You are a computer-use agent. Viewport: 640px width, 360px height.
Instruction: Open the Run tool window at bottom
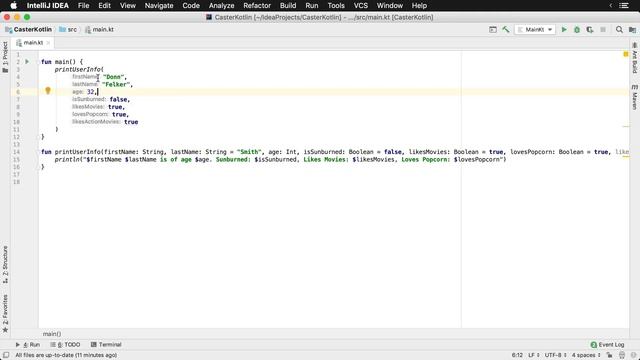[x=28, y=344]
